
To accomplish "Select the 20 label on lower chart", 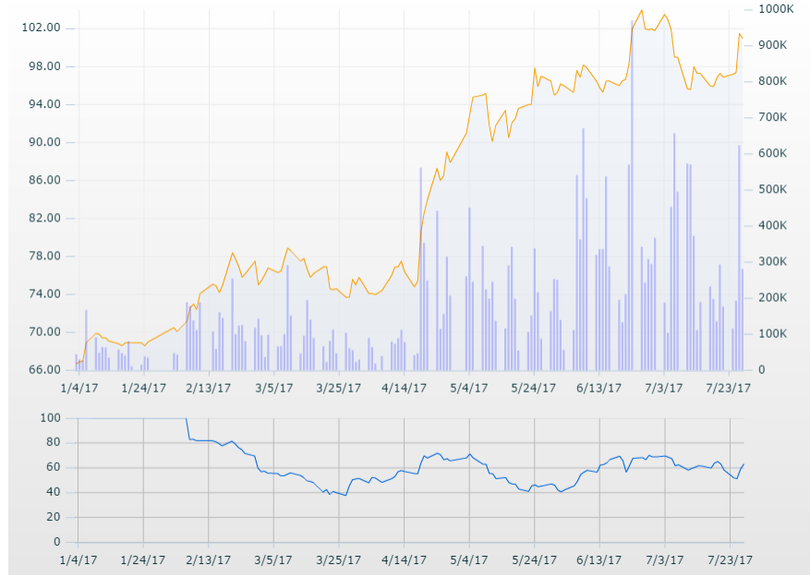I will click(x=54, y=517).
